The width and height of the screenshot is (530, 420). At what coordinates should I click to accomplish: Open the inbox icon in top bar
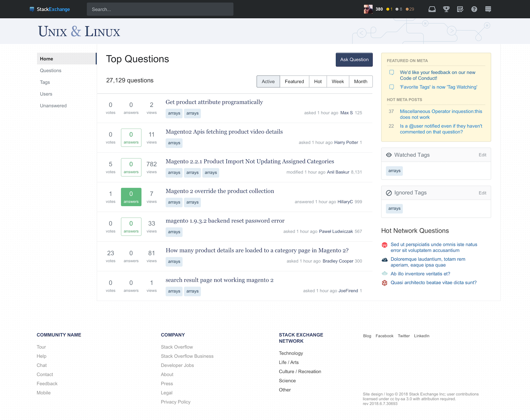pos(432,9)
